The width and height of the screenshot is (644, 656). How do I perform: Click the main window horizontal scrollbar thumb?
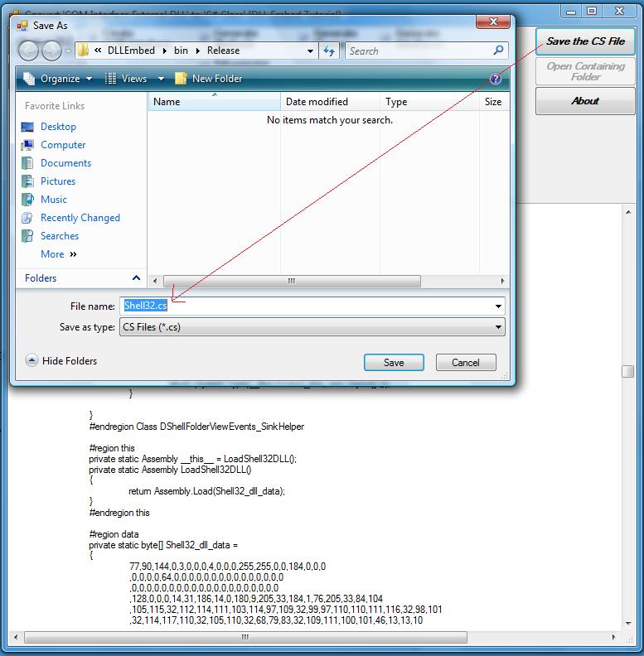coord(245,637)
